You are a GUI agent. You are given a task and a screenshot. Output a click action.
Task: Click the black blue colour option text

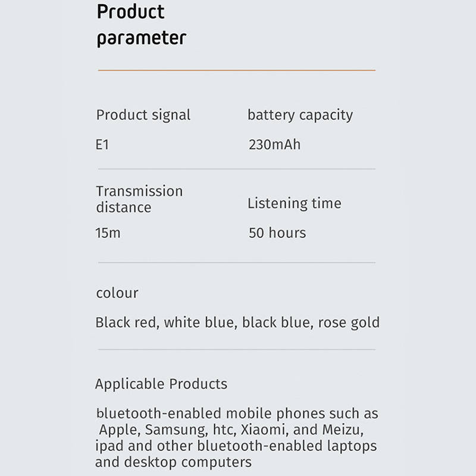(x=276, y=322)
